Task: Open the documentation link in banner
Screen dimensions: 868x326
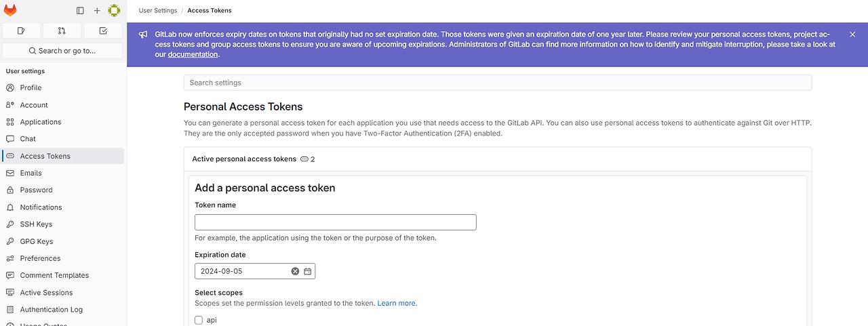Action: pos(193,54)
